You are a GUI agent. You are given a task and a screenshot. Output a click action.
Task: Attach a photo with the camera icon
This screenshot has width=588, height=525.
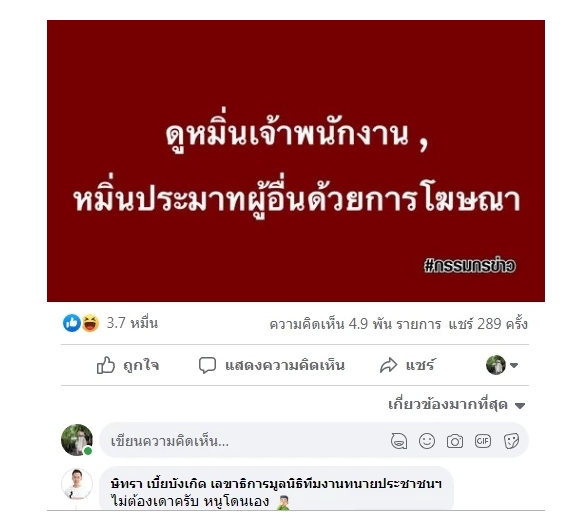[455, 441]
